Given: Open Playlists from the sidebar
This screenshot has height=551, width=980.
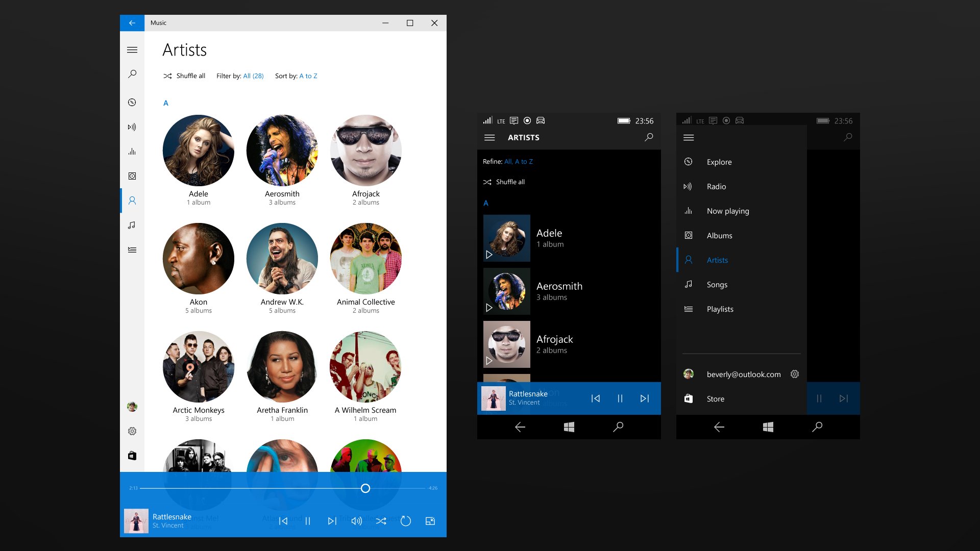Looking at the screenshot, I should [x=132, y=250].
